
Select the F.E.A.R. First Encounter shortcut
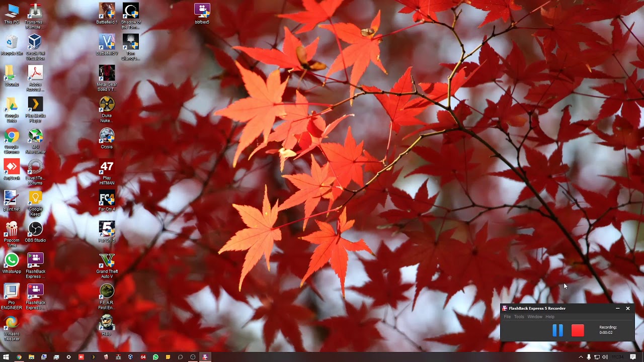point(107,297)
